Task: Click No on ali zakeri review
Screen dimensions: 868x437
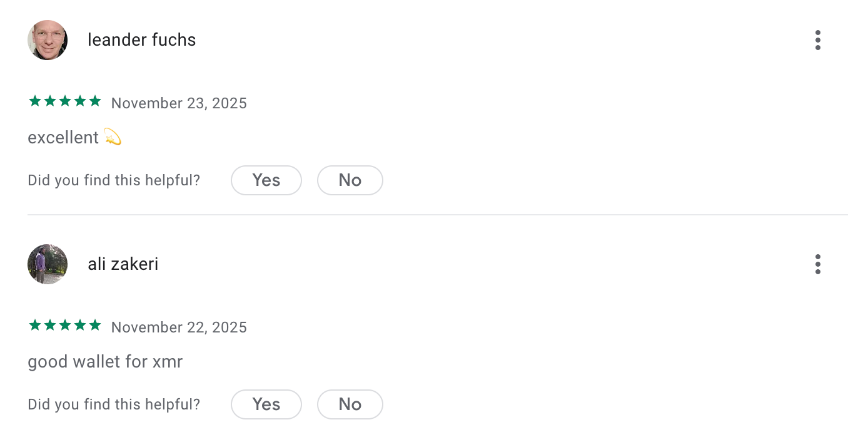Action: (350, 404)
